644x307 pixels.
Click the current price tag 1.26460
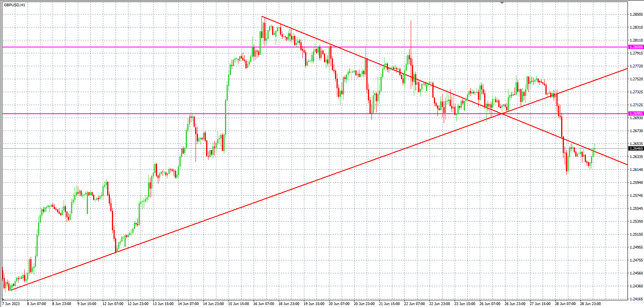tap(636, 149)
